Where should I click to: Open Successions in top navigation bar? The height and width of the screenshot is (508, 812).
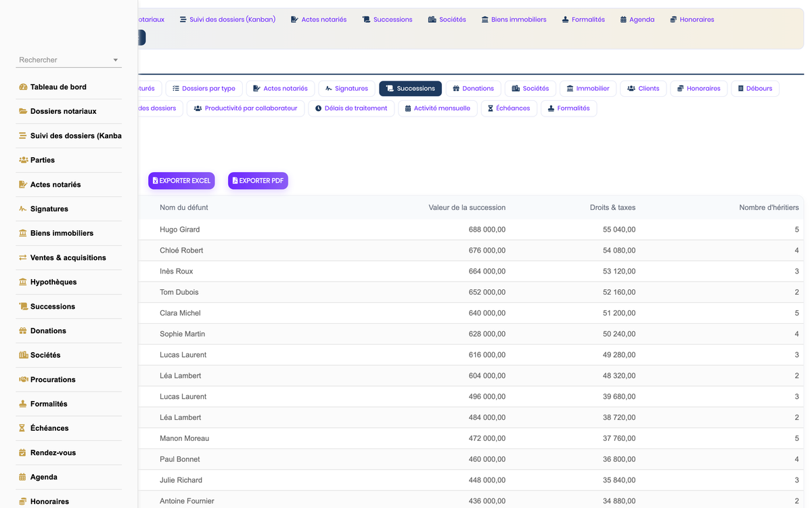point(387,20)
